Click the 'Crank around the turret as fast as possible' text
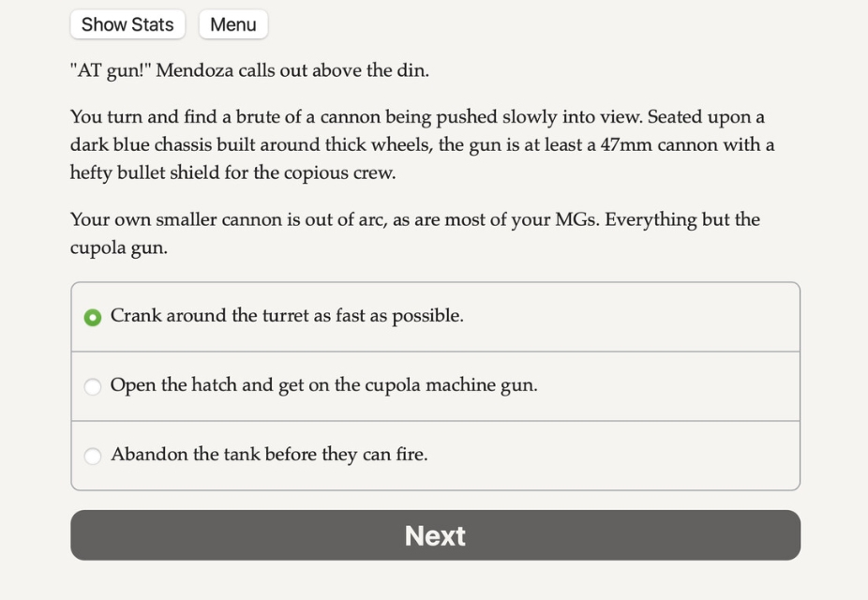This screenshot has height=600, width=868. point(287,316)
